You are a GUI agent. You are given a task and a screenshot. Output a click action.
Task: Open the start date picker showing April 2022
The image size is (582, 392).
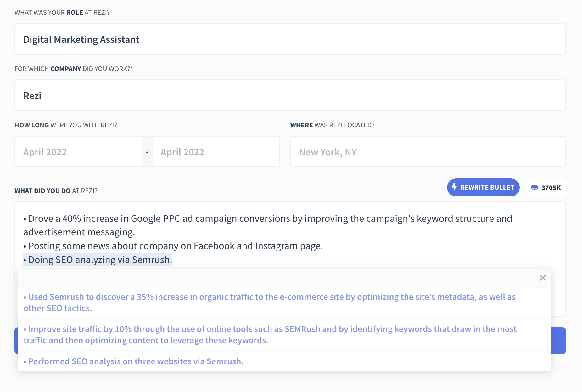78,151
